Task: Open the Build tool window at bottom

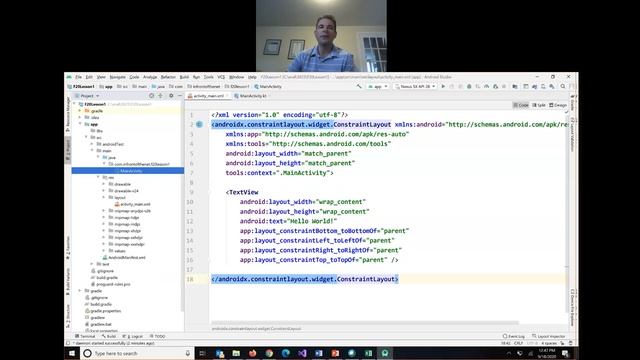Action: pyautogui.click(x=109, y=336)
